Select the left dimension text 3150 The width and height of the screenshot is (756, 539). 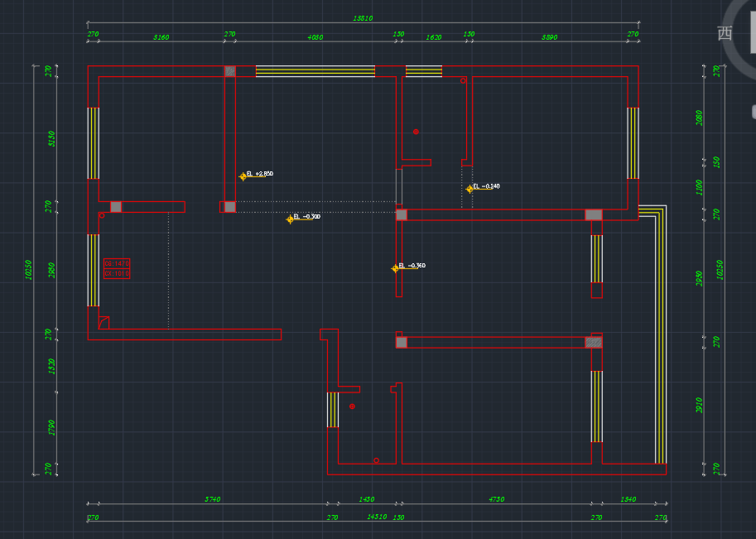click(51, 139)
